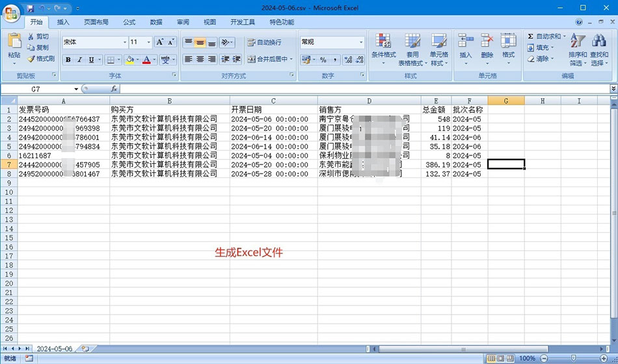Open the Name Box dropdown arrow
618x364 pixels.
[x=76, y=88]
